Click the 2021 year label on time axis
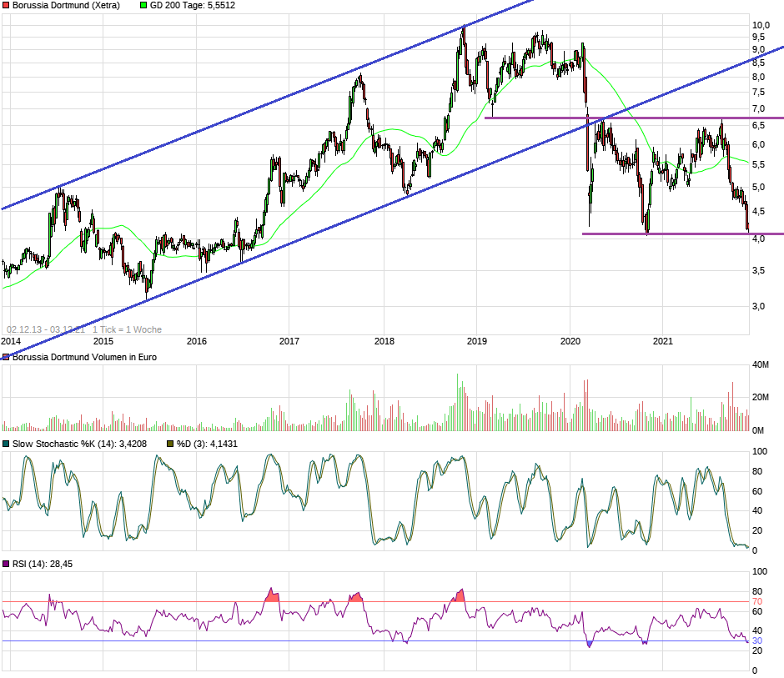The width and height of the screenshot is (784, 678). [662, 341]
